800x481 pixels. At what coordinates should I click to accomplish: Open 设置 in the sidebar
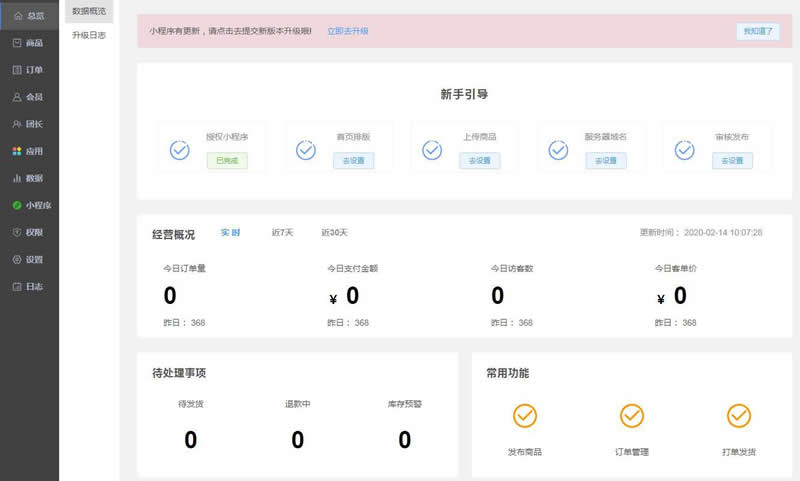29,259
